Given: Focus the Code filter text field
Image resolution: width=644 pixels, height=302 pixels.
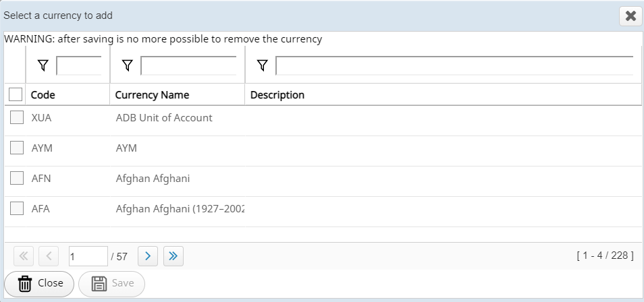Looking at the screenshot, I should [78, 65].
